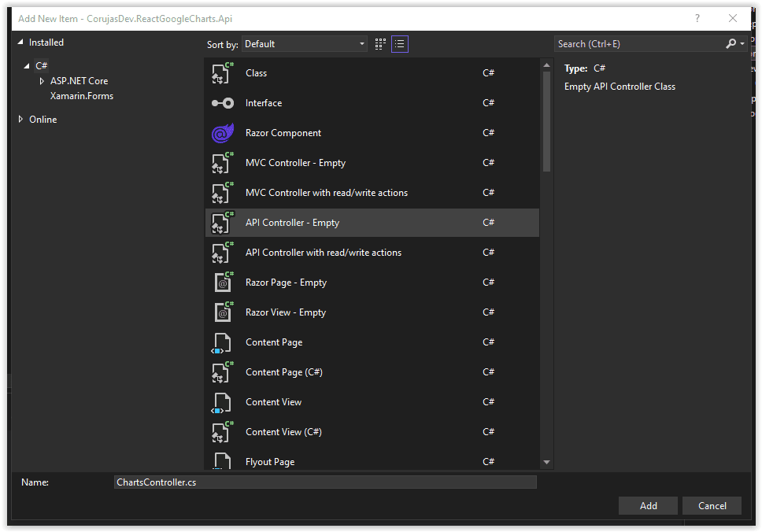Click the search magnifier icon
The width and height of the screenshot is (762, 532).
click(x=731, y=44)
